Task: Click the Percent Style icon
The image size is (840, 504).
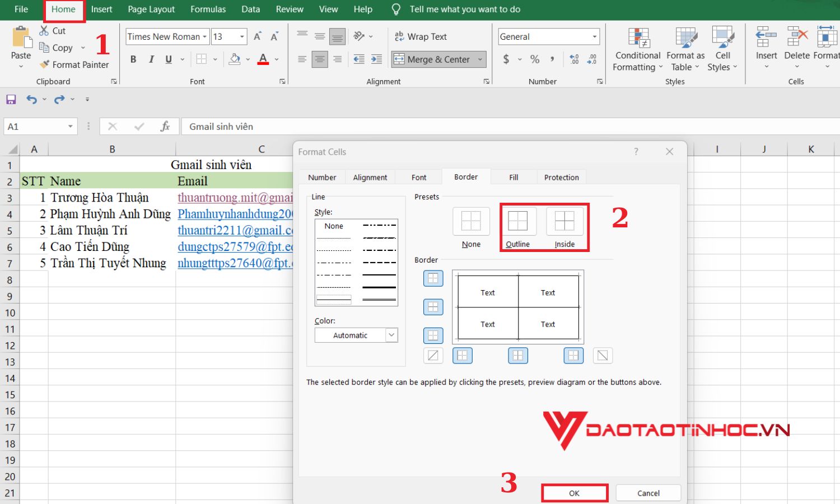Action: tap(534, 59)
